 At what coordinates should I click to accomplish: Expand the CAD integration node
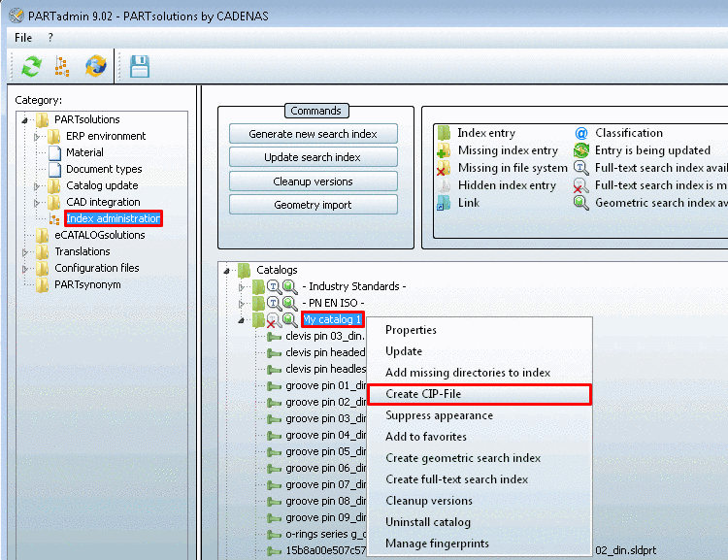point(37,203)
